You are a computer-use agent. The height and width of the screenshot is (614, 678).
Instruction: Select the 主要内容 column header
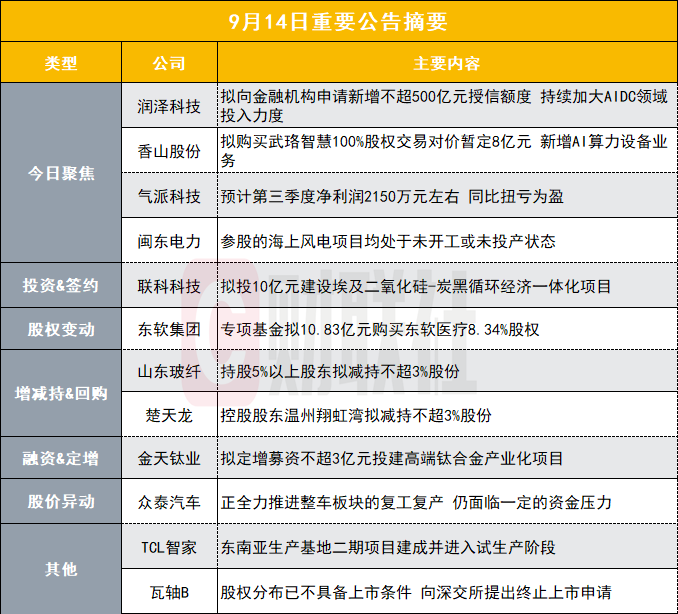click(x=447, y=63)
